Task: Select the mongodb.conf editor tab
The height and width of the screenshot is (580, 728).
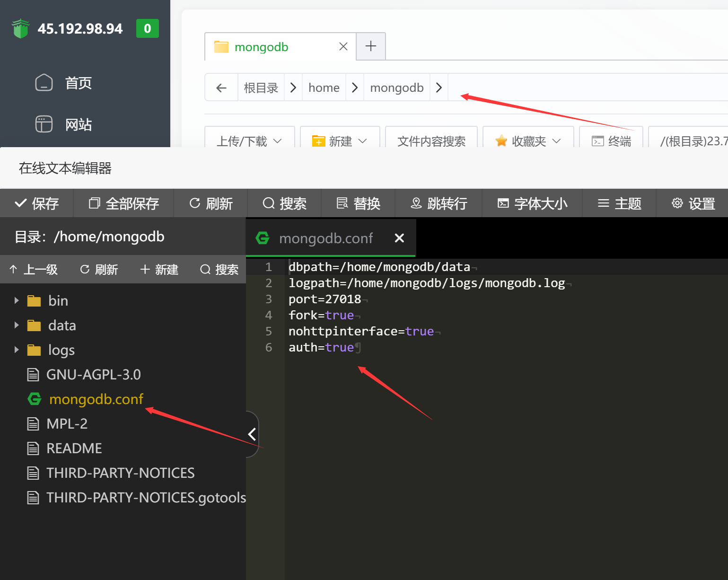Action: pyautogui.click(x=331, y=238)
